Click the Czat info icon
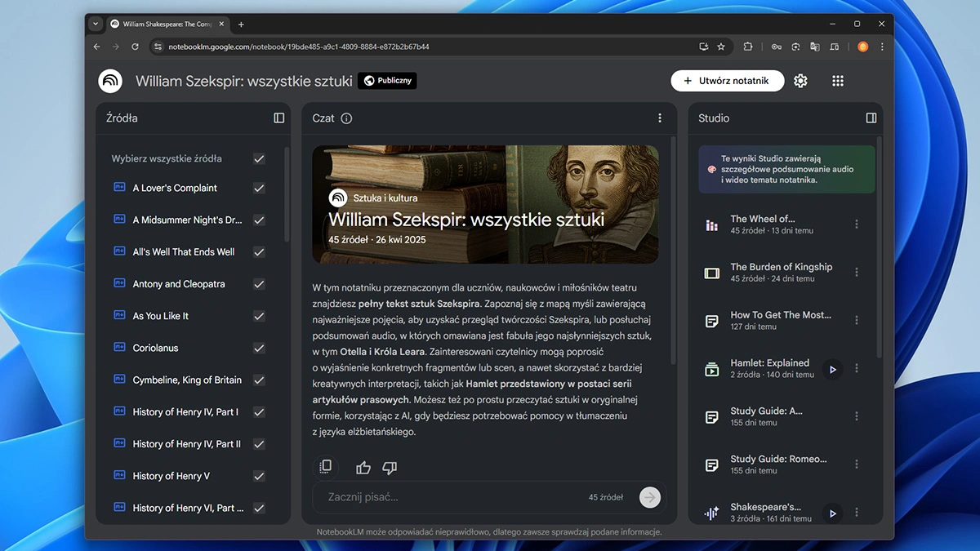 click(x=346, y=118)
